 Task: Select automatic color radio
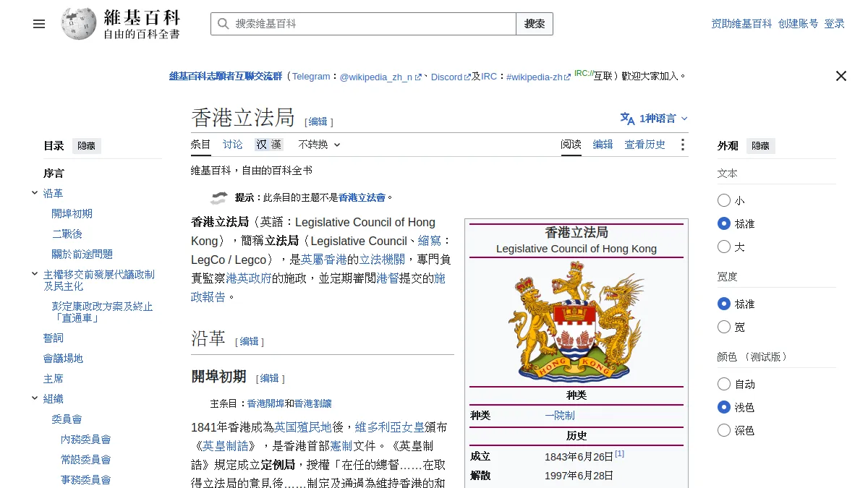724,384
